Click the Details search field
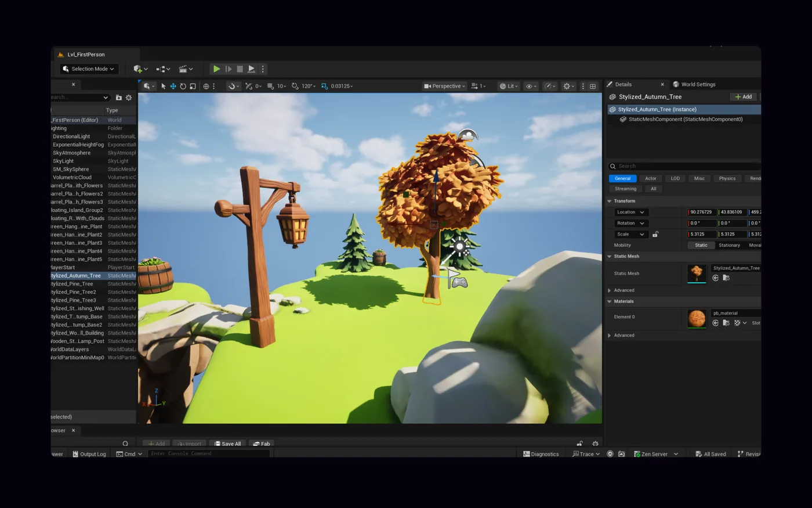 pyautogui.click(x=685, y=166)
